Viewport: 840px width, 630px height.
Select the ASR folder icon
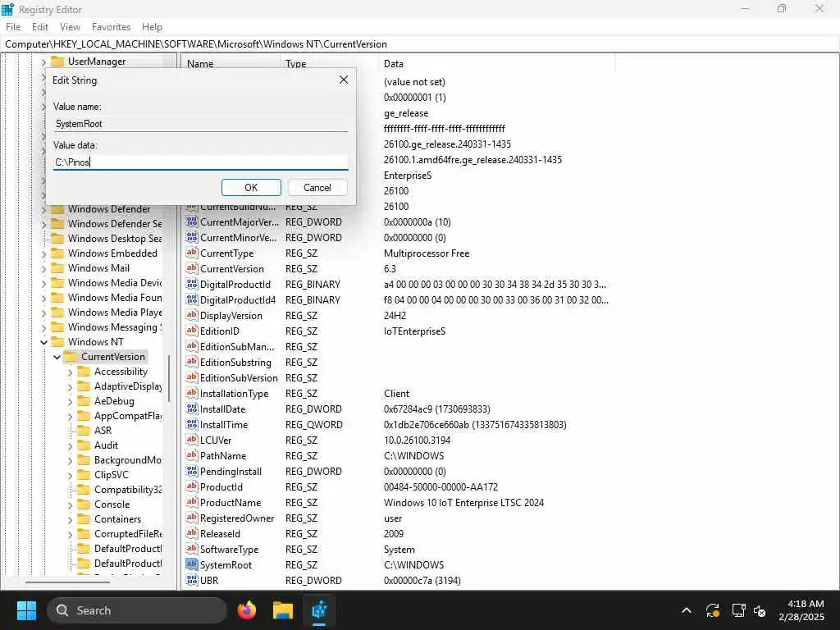tap(84, 430)
